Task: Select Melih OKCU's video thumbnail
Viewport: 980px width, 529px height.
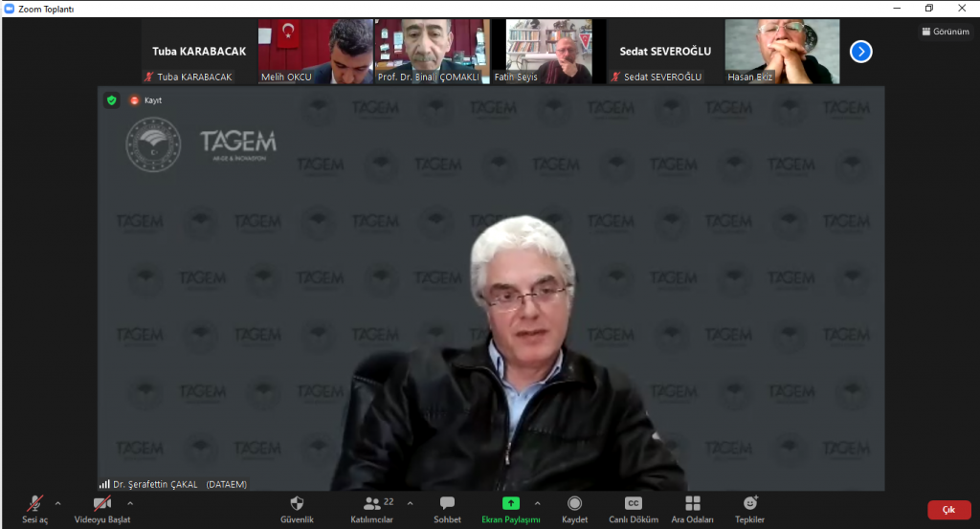Action: point(315,52)
